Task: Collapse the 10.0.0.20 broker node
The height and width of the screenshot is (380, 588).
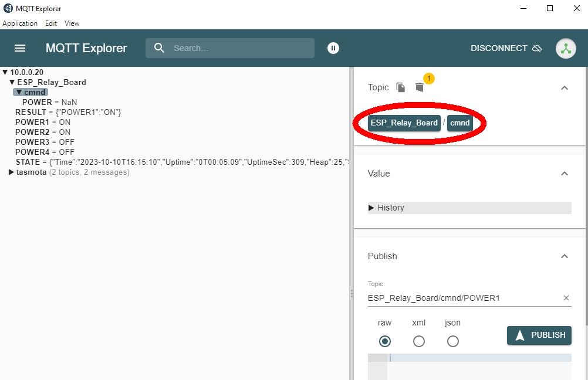Action: tap(5, 72)
